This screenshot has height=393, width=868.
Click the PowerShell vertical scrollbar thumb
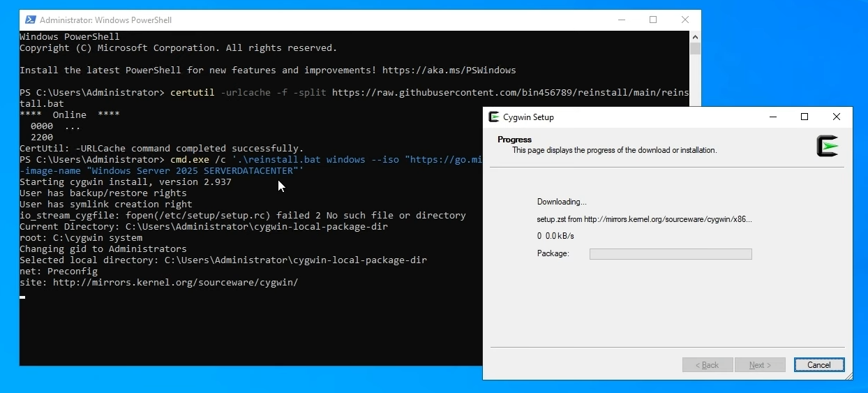point(695,48)
